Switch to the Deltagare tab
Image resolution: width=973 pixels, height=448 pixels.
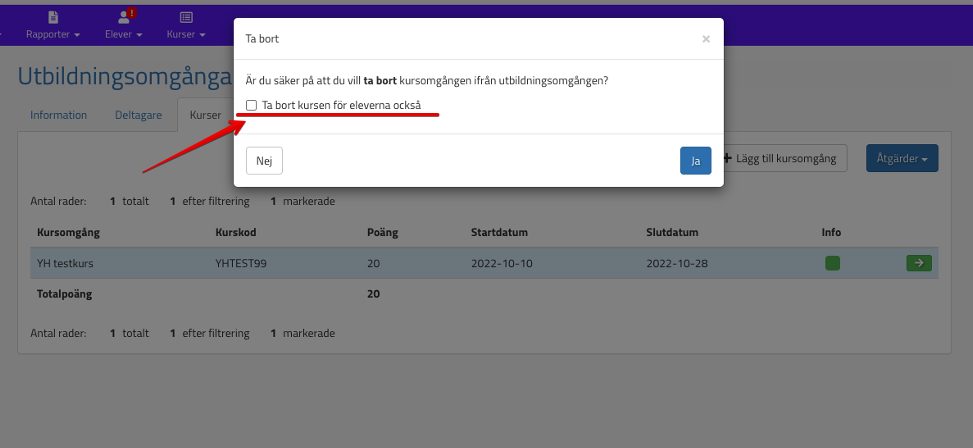coord(138,115)
